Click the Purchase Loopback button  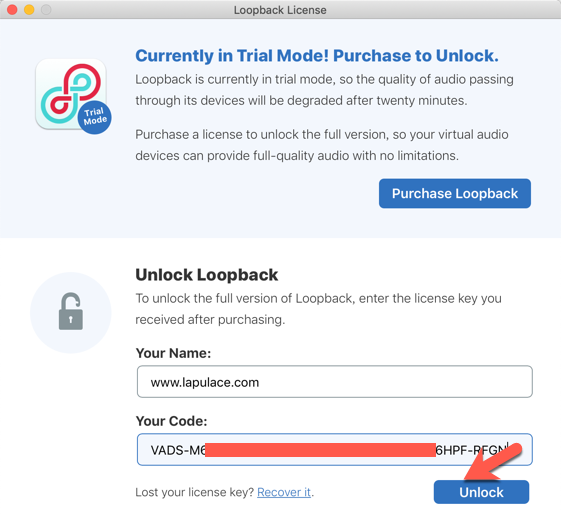pyautogui.click(x=455, y=194)
